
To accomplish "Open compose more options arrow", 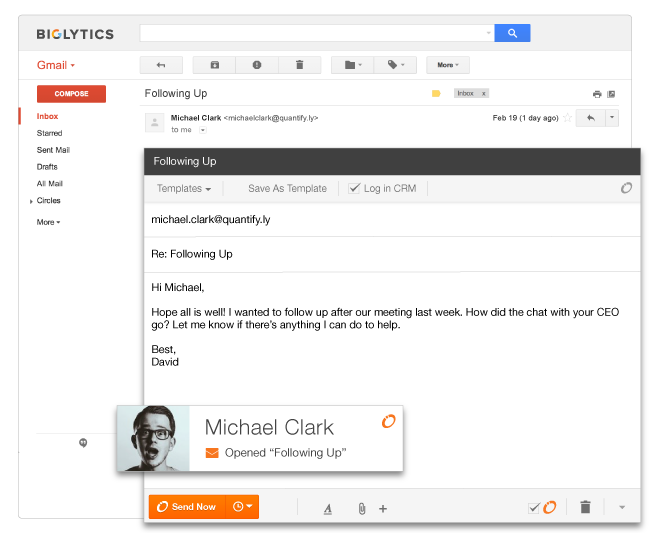I will [622, 508].
